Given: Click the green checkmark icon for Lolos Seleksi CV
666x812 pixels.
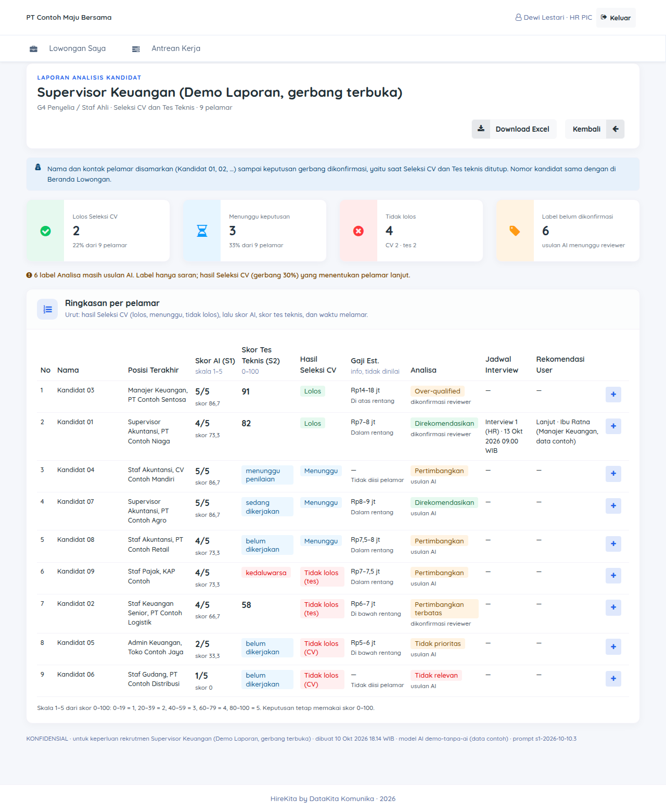Looking at the screenshot, I should 46,231.
